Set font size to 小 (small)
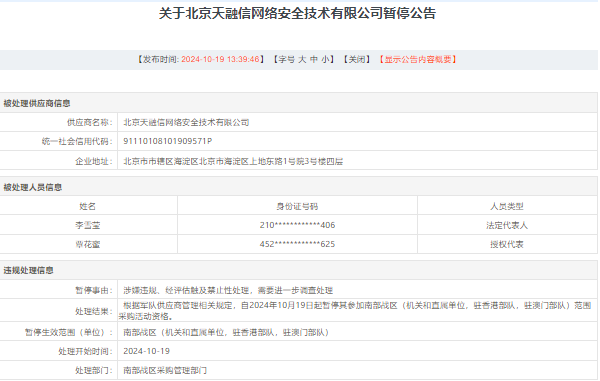Viewport: 600px width, 381px height. (325, 59)
